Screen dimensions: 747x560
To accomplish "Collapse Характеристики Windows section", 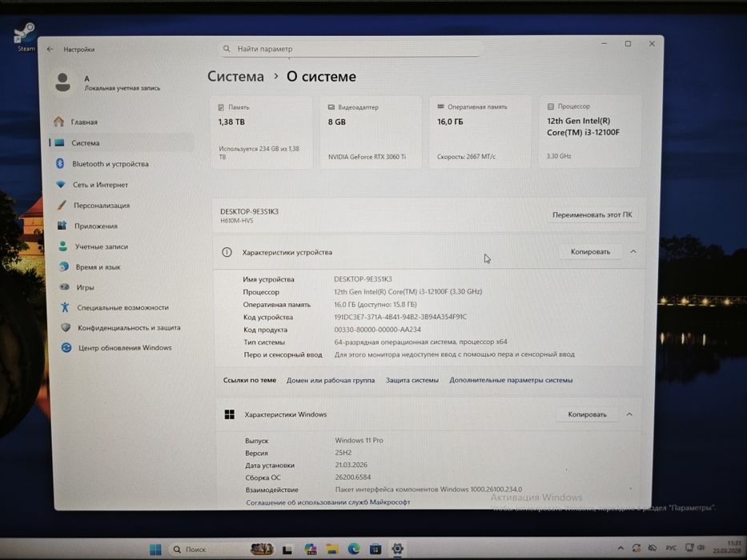I will (x=629, y=414).
